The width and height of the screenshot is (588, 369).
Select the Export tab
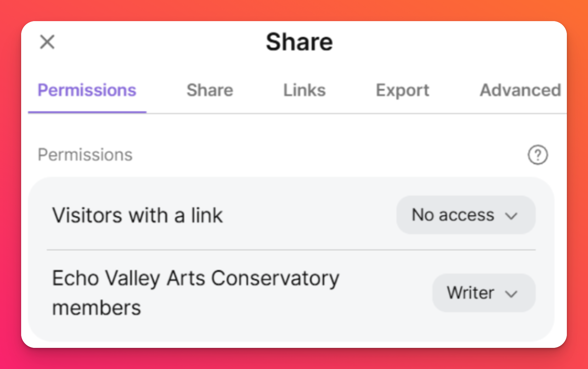coord(403,90)
